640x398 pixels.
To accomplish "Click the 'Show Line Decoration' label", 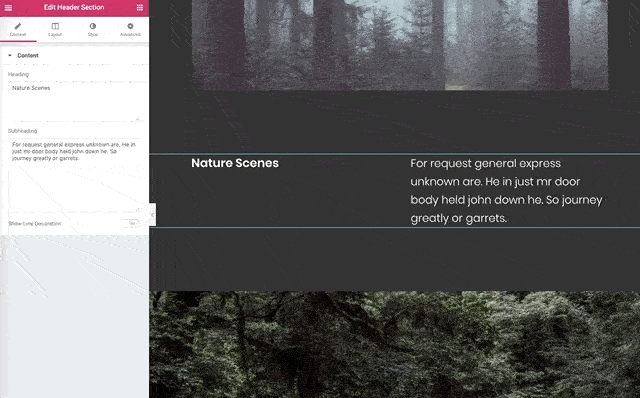I will coord(35,224).
